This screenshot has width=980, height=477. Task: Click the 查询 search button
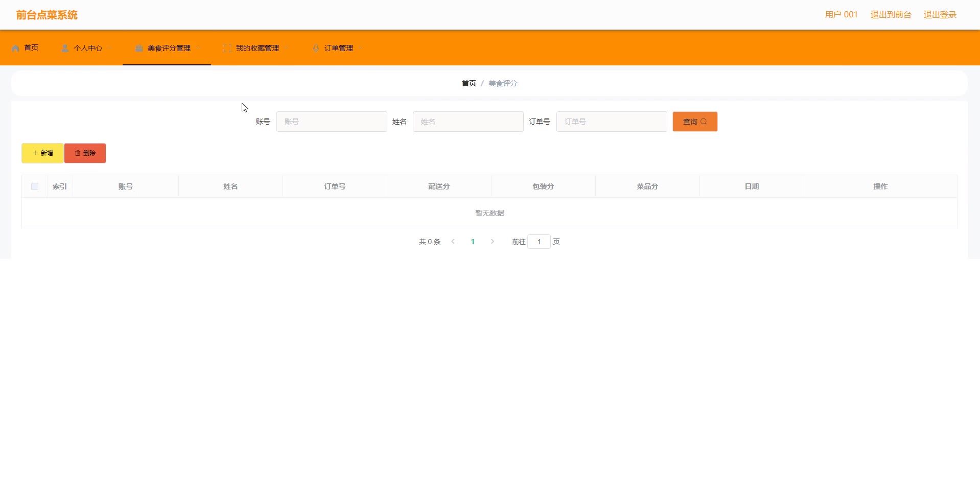click(695, 122)
